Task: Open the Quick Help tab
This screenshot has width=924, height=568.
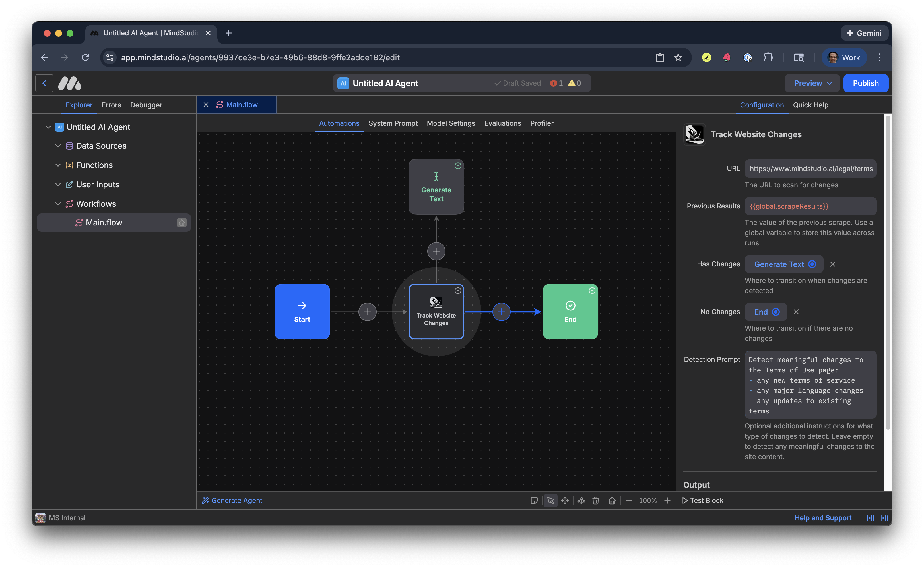Action: tap(810, 105)
